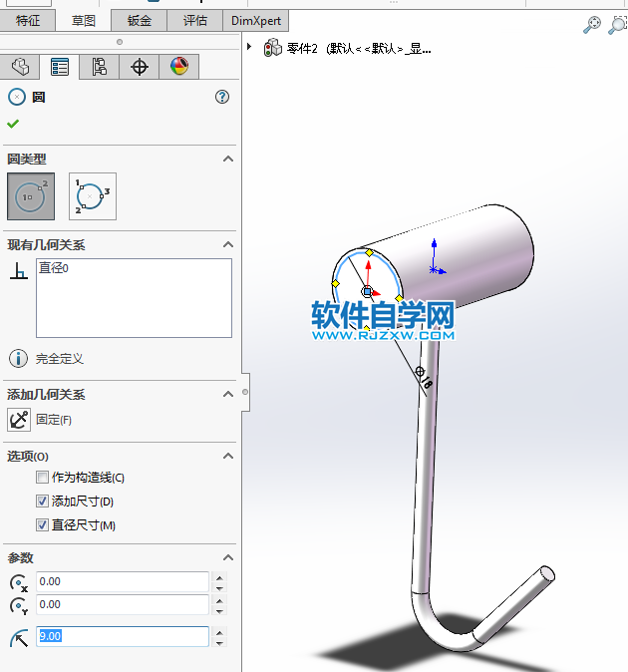Click the Ø18 diameter dimension
This screenshot has width=628, height=672.
(x=424, y=377)
